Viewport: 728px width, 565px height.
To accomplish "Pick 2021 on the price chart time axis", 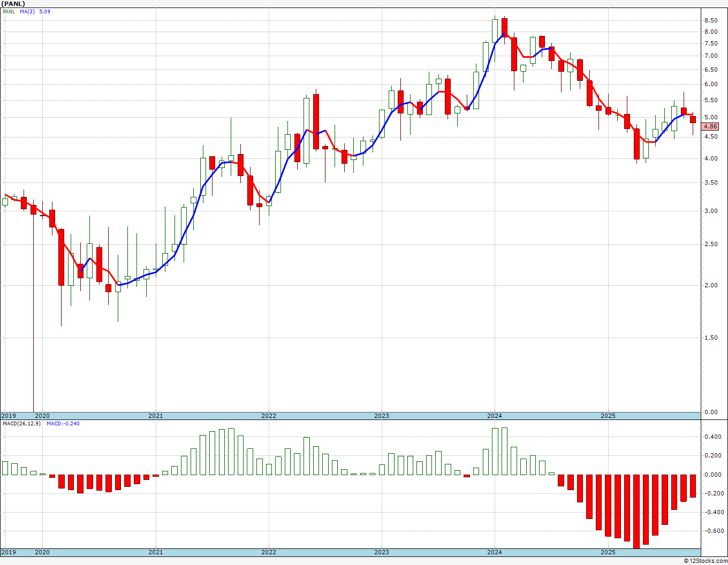I will tap(155, 416).
